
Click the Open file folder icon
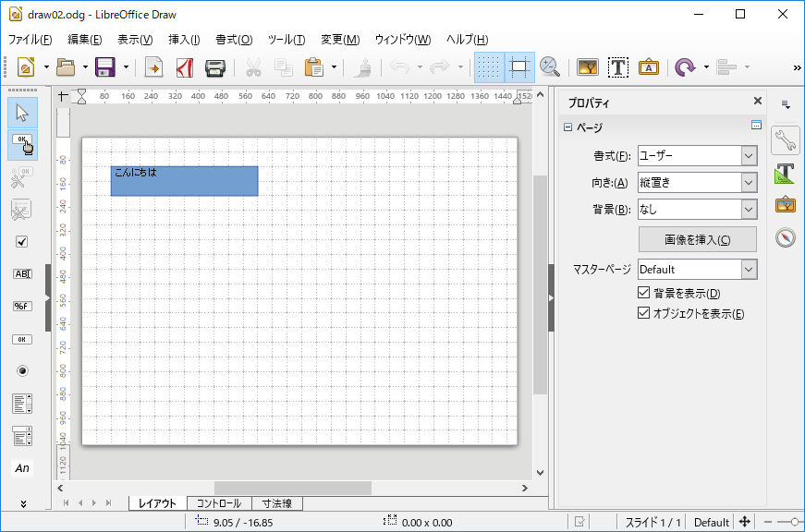66,67
